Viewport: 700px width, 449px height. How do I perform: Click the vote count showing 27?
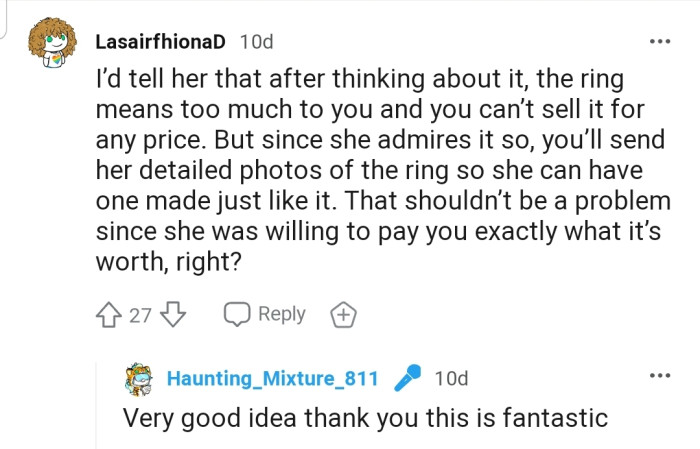141,316
